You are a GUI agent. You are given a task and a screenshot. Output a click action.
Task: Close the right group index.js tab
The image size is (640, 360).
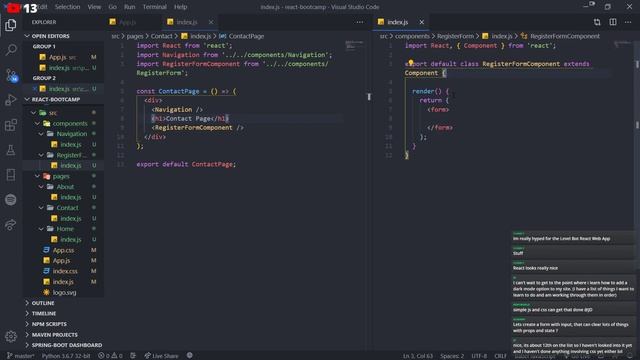(x=421, y=22)
